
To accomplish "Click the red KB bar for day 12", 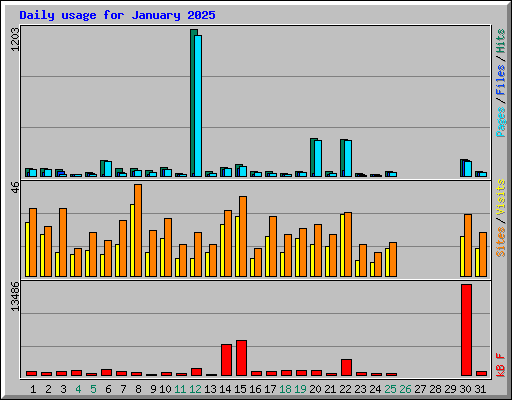I will point(196,372).
